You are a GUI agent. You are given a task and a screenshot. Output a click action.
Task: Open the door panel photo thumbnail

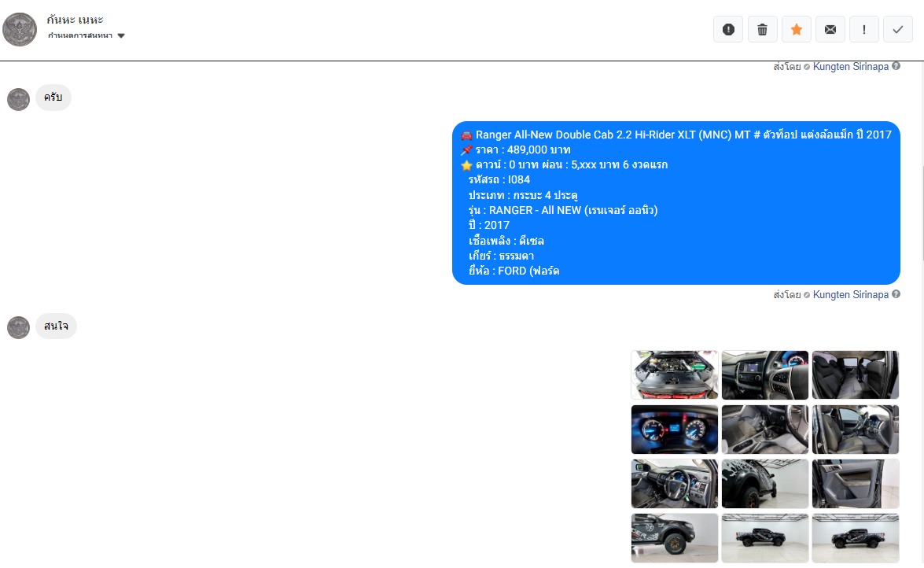click(856, 484)
